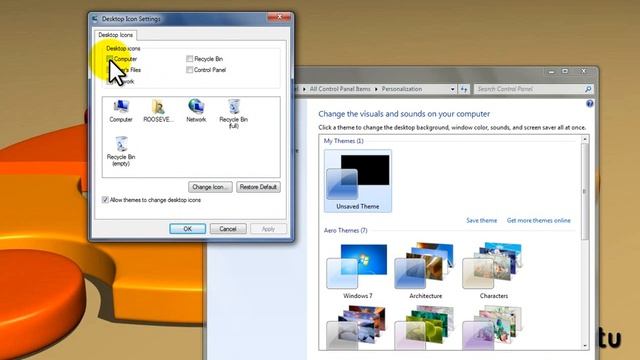Select the Unsaved Theme thumbnail
The width and height of the screenshot is (640, 360).
pos(358,181)
